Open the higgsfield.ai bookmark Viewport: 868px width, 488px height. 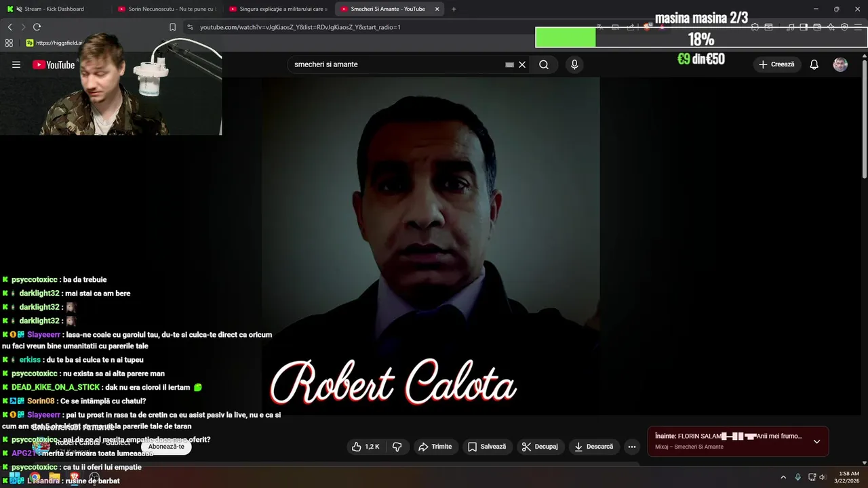(54, 43)
